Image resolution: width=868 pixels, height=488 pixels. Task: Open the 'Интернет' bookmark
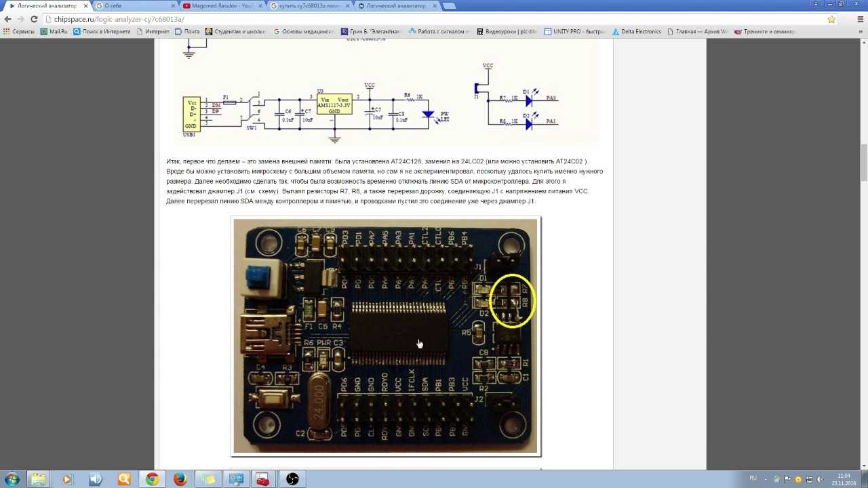point(153,31)
